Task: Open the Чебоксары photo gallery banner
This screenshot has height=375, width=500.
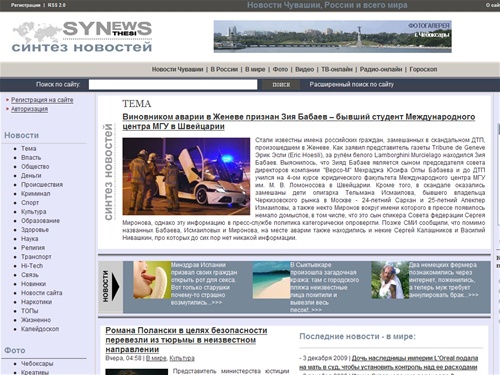Action: point(333,37)
